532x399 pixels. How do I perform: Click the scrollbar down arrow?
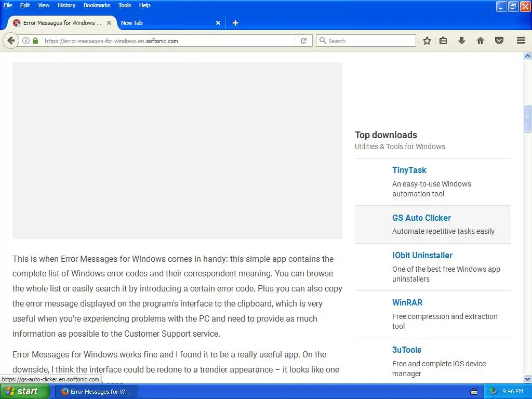click(527, 379)
